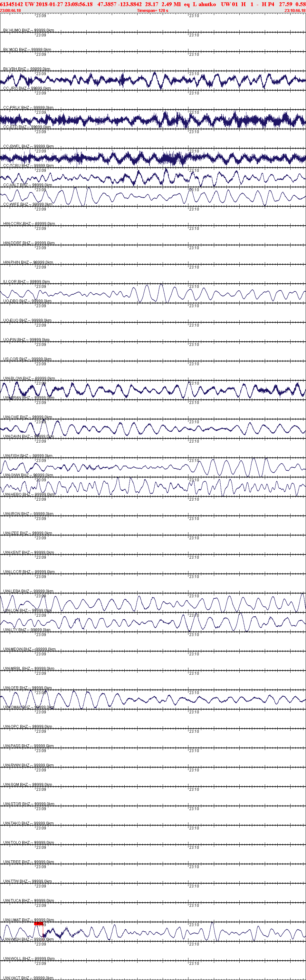Viewport: 306px width, 980px height.
Task: Select the CC.VALT BHZ station label
Action: (x=28, y=185)
